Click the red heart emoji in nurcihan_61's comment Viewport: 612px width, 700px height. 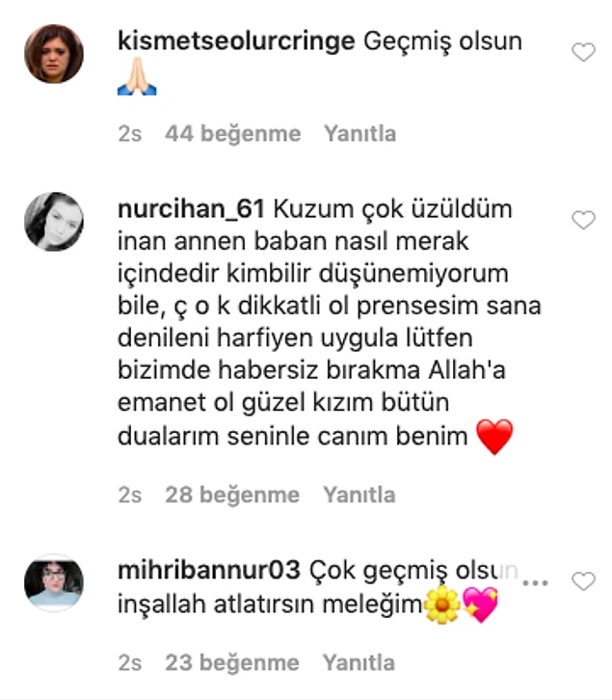pos(494,437)
